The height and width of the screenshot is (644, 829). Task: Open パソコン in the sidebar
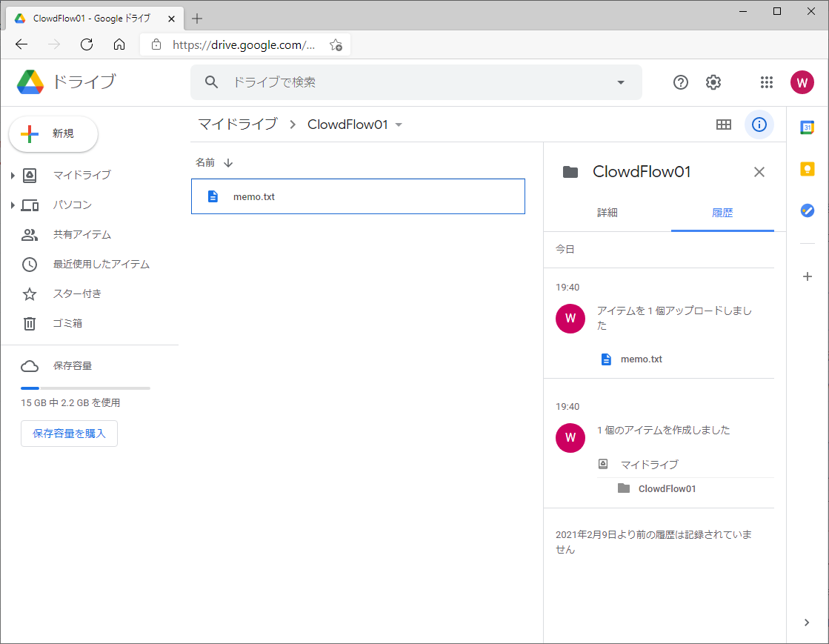pyautogui.click(x=73, y=205)
